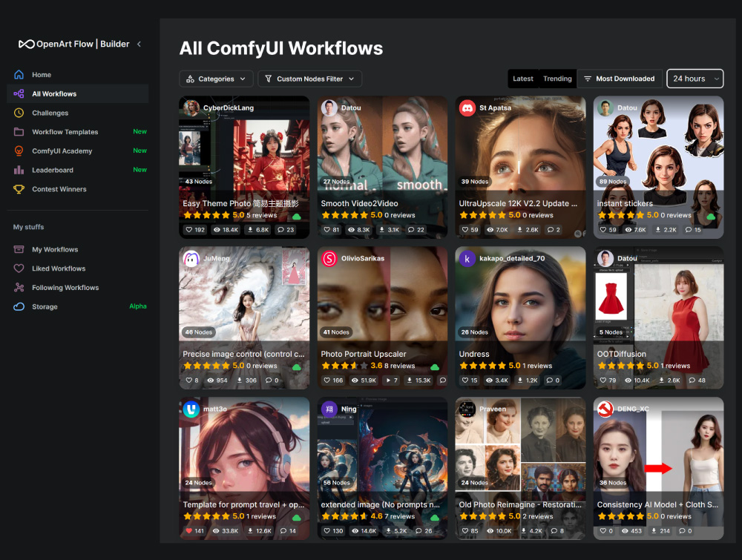Open Smooth Video2Video workflow title
Screen dimensions: 742x560
tap(359, 203)
